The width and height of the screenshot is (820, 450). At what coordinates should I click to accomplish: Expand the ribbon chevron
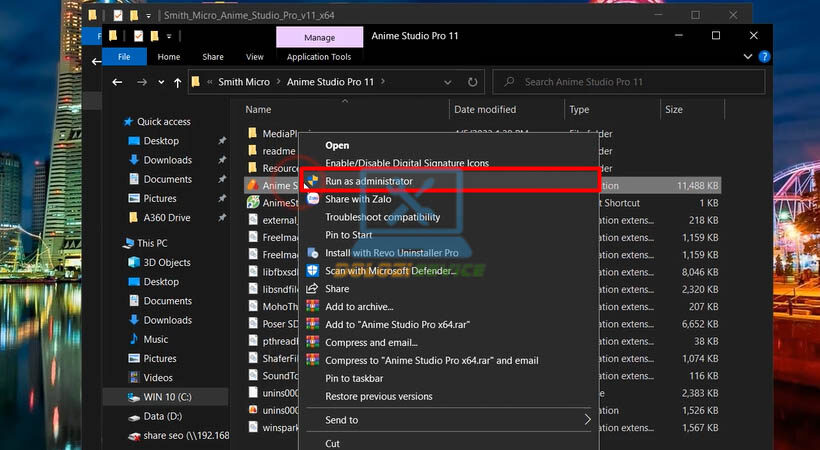coord(748,57)
